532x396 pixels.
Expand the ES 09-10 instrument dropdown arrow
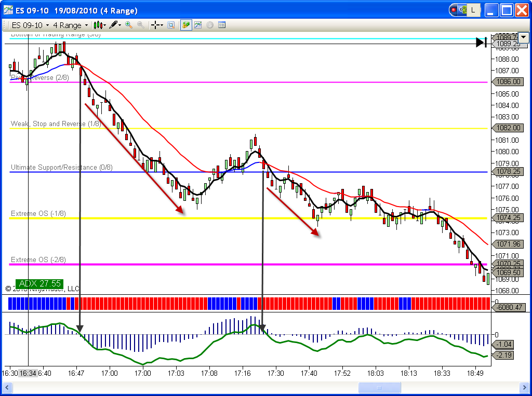click(47, 25)
